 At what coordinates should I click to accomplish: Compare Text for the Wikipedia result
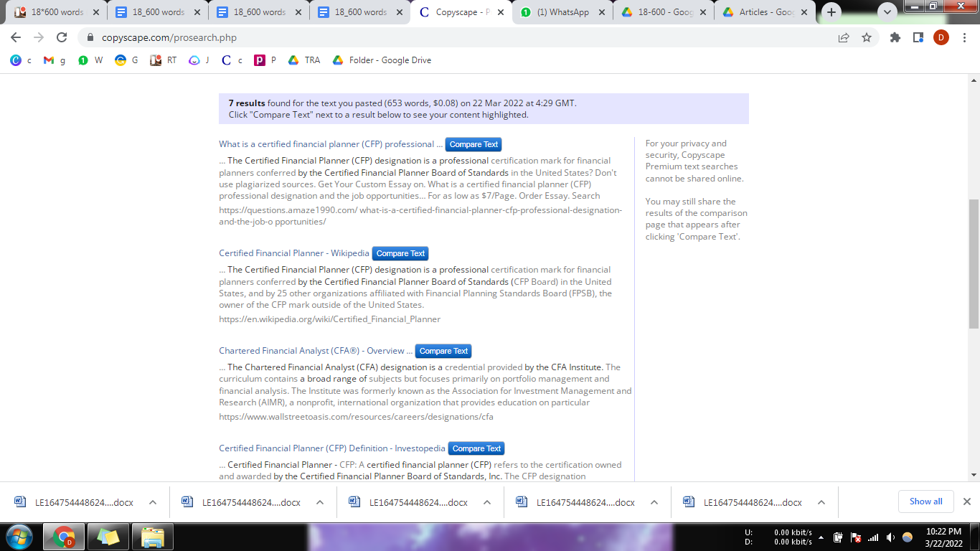pos(400,253)
